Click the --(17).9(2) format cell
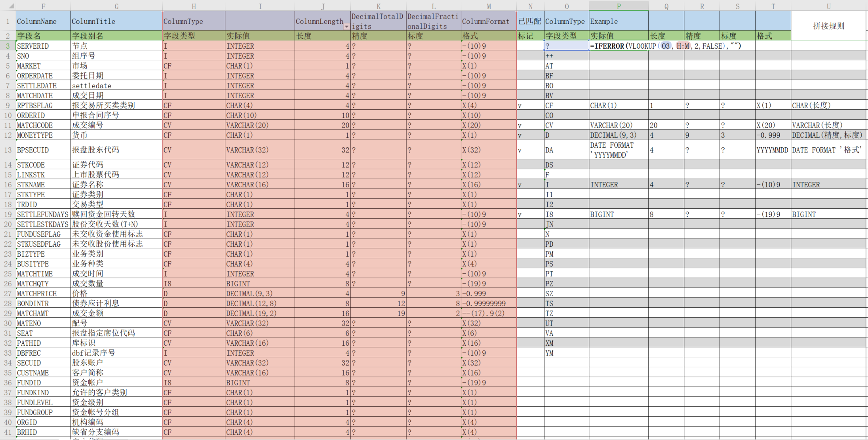868x440 pixels. (x=489, y=313)
